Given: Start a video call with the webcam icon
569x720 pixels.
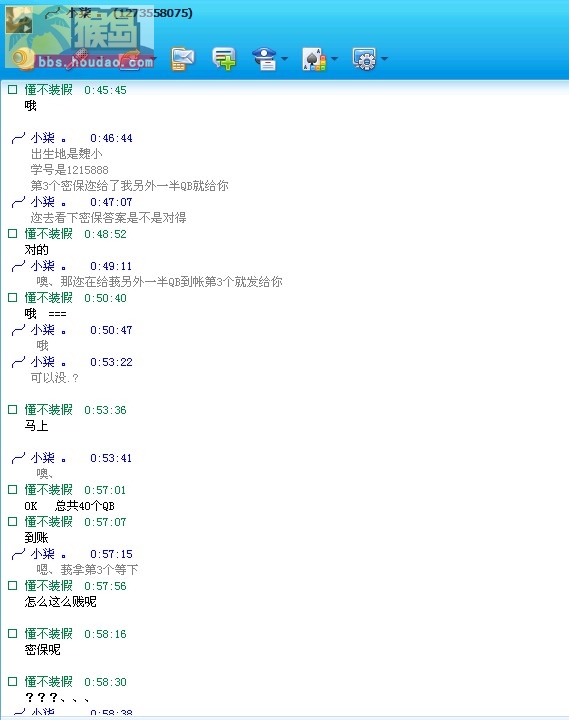Looking at the screenshot, I should click(x=22, y=59).
